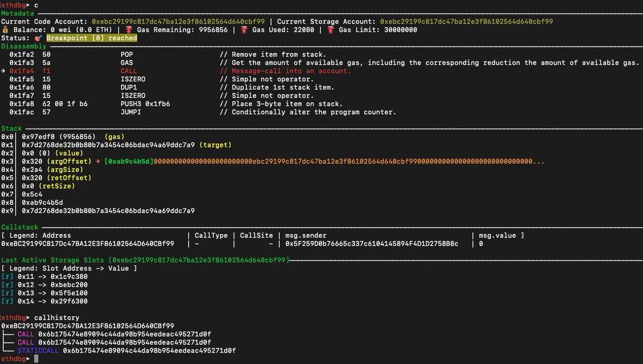Screen dimensions: 643x364
Task: Select the Current Storage Account address
Action: click(x=466, y=21)
